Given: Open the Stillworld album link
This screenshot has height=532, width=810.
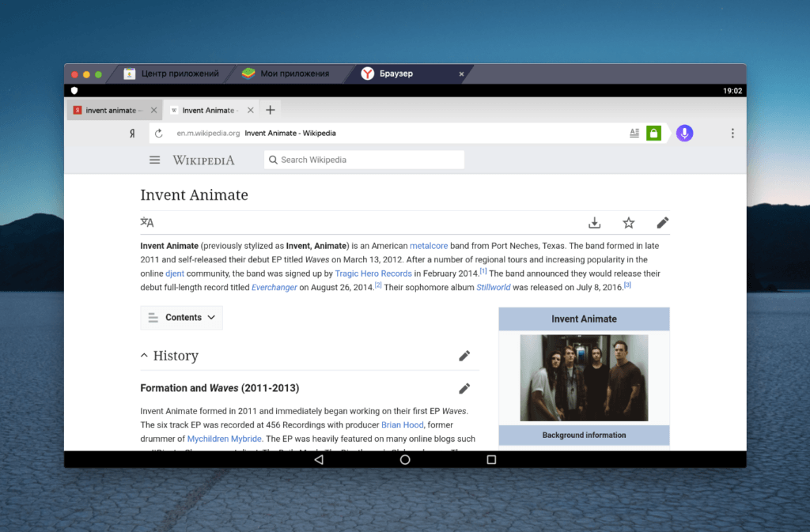Looking at the screenshot, I should pos(494,288).
